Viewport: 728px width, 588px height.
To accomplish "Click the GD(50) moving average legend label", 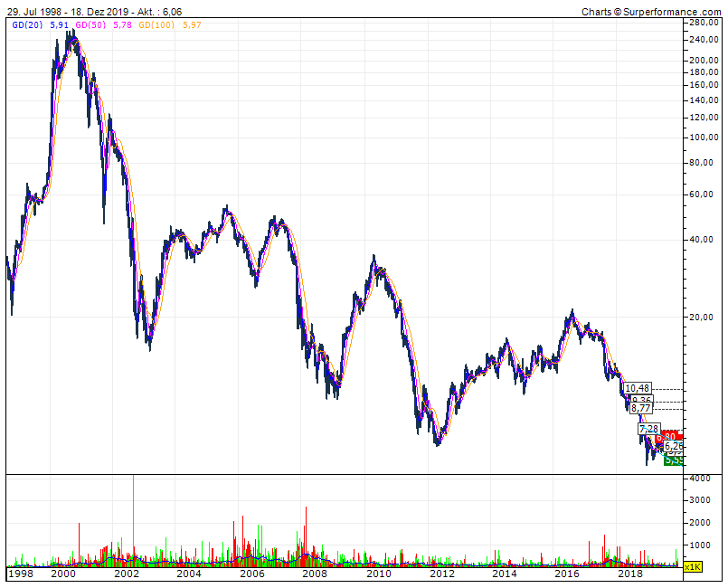I will (89, 25).
